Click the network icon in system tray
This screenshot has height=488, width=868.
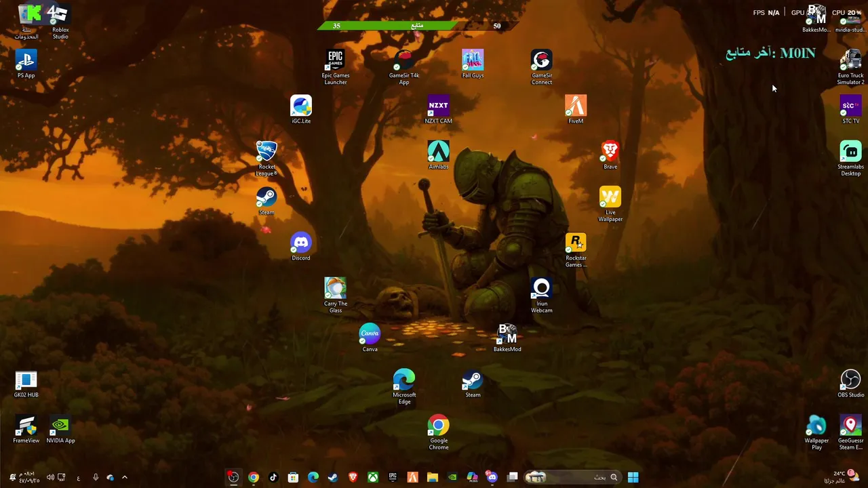(x=62, y=477)
